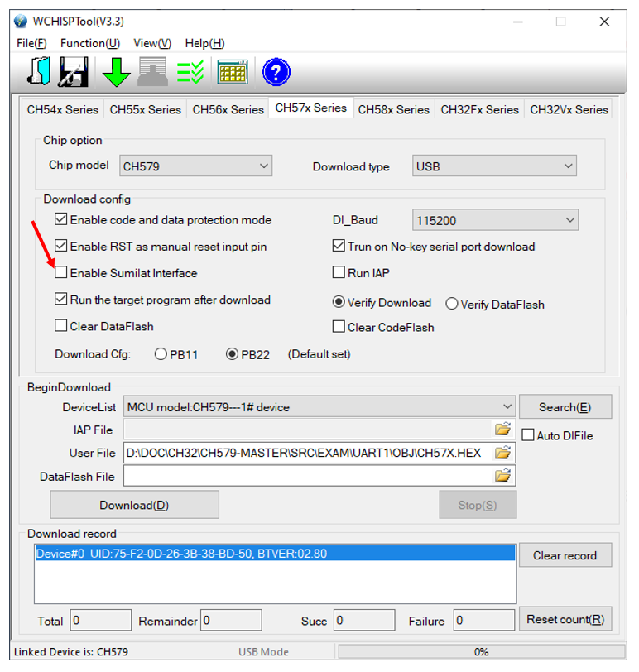
Task: Open the Help menu
Action: [204, 43]
